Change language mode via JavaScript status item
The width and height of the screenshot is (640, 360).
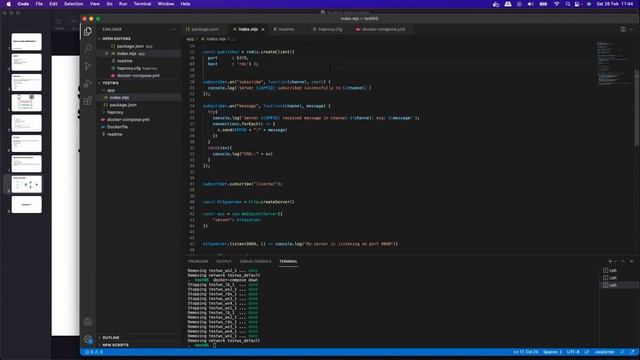604,352
